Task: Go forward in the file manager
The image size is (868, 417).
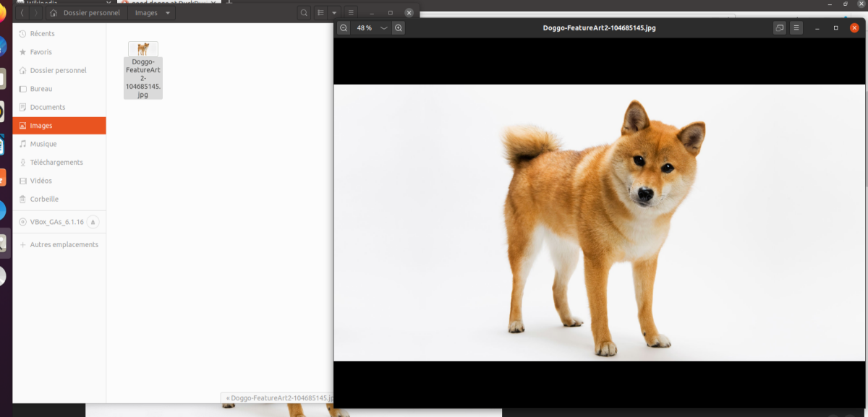Action: [x=36, y=13]
